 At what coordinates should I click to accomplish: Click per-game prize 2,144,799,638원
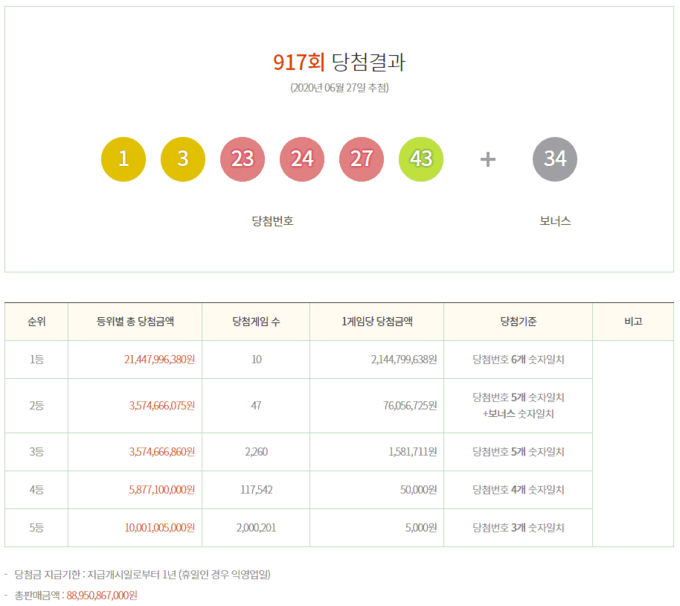pyautogui.click(x=404, y=360)
